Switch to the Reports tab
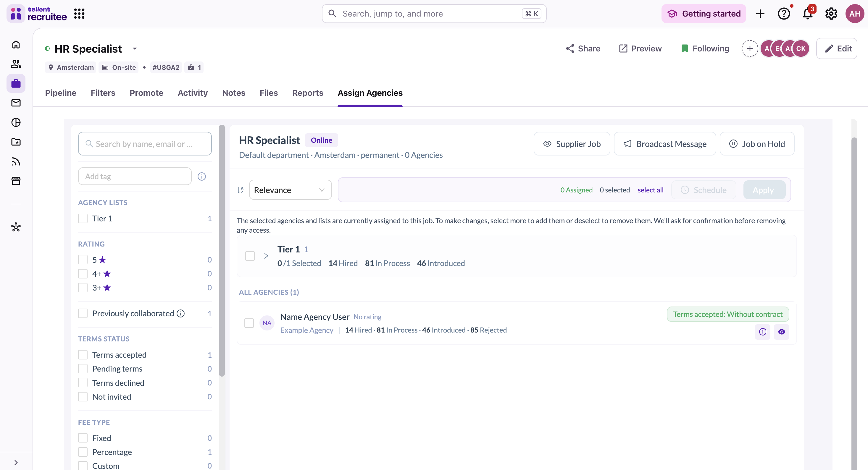 click(308, 93)
